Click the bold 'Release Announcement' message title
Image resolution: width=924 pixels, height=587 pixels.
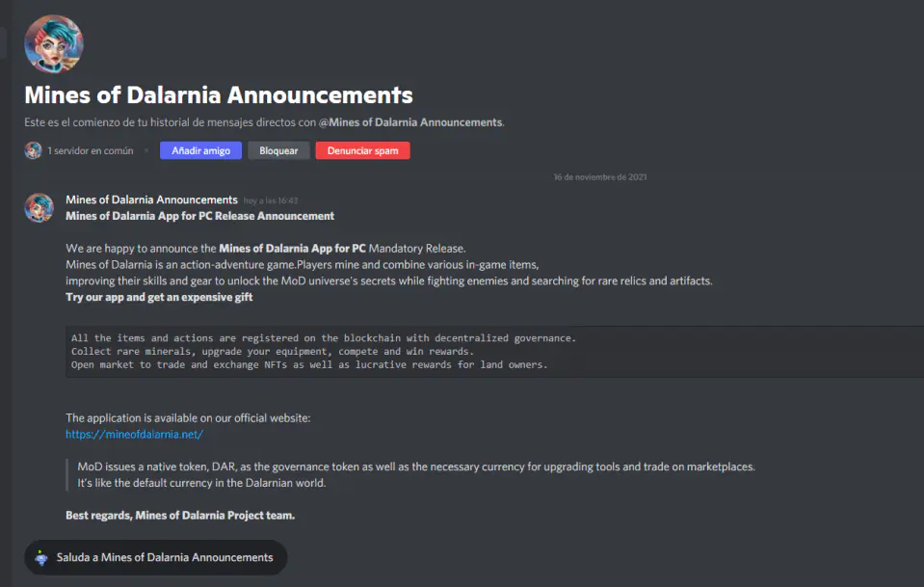tap(200, 216)
